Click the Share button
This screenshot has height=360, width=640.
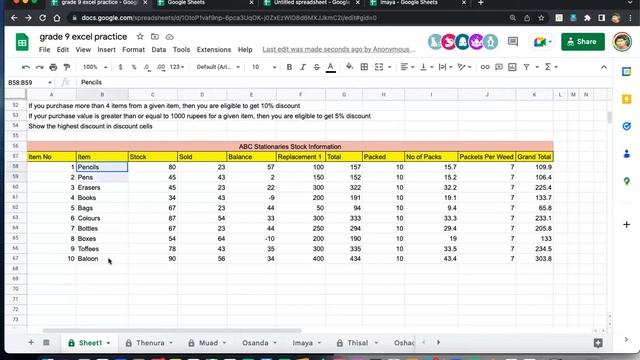[x=582, y=42]
